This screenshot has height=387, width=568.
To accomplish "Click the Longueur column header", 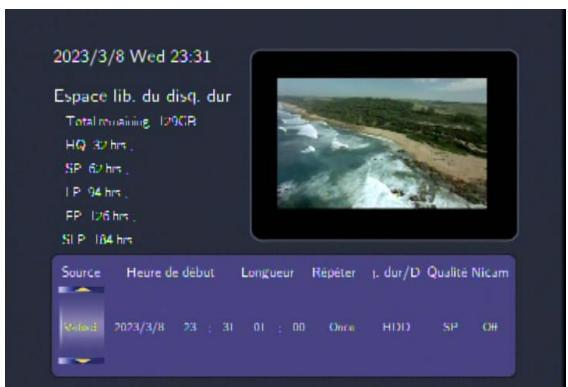I will click(267, 273).
